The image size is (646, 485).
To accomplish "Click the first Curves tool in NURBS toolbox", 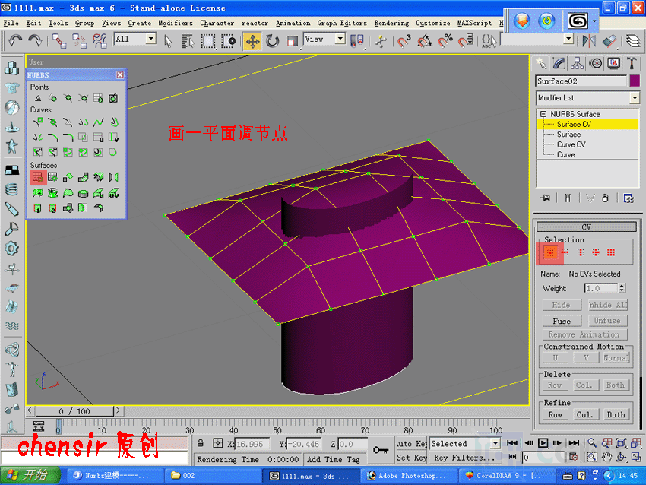I will pyautogui.click(x=38, y=122).
